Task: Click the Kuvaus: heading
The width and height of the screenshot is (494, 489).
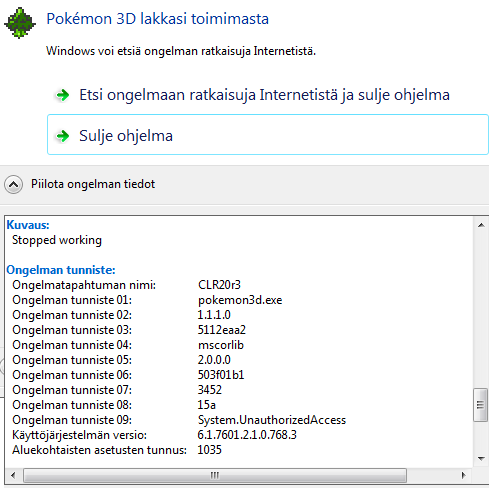Action: (x=28, y=225)
